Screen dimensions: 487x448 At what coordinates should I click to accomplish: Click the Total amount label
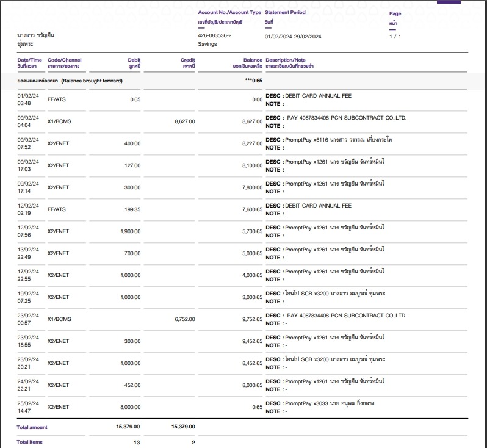point(32,427)
